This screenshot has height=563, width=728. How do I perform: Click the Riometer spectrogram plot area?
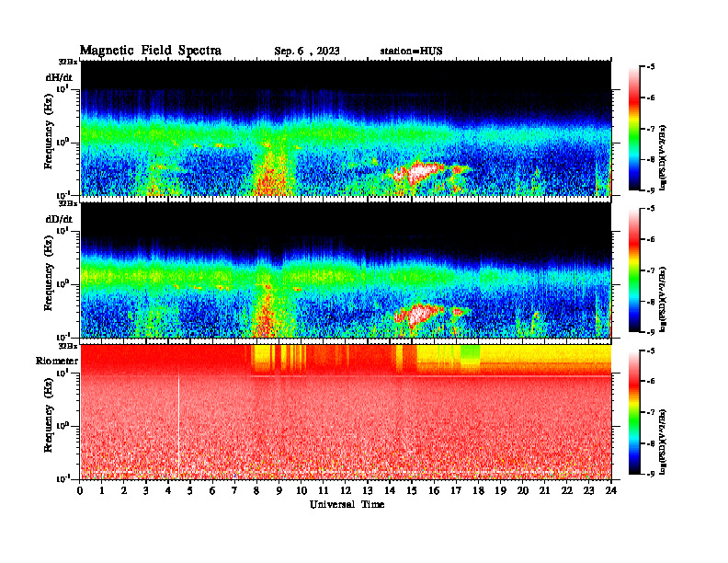346,412
